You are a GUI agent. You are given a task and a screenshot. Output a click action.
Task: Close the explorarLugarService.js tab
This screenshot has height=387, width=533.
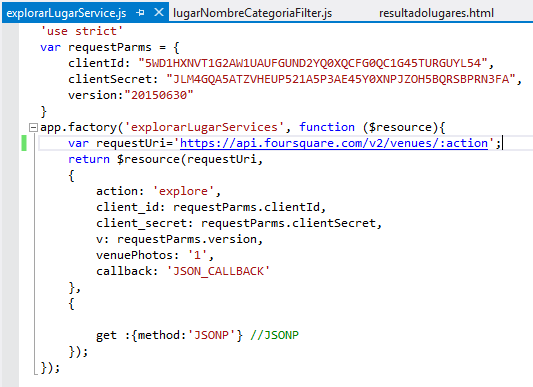coord(159,13)
